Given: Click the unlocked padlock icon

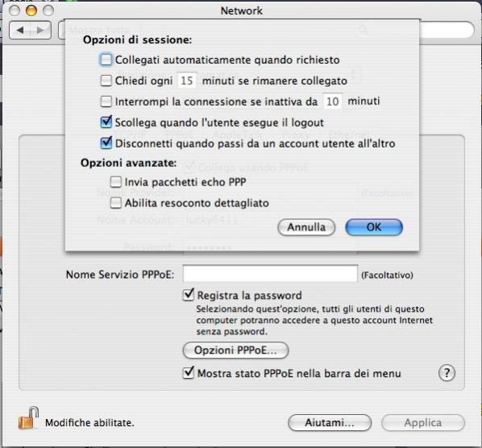Looking at the screenshot, I should pyautogui.click(x=28, y=418).
